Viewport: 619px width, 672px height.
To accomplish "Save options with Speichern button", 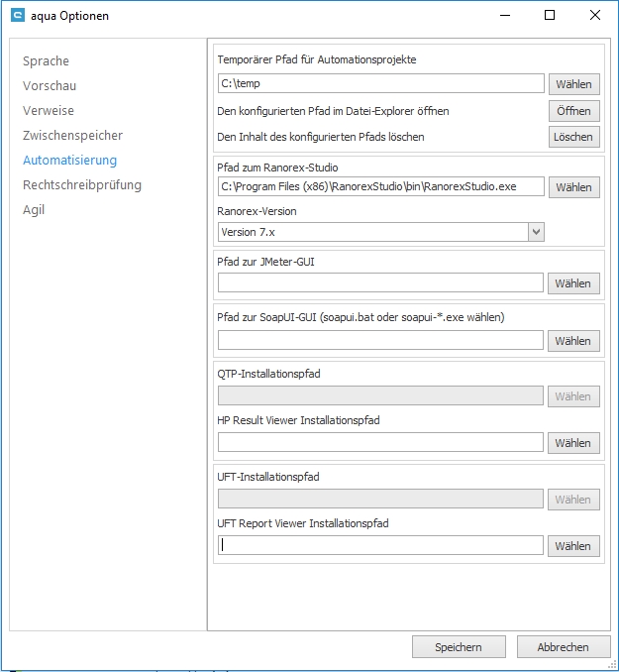I will coord(459,647).
